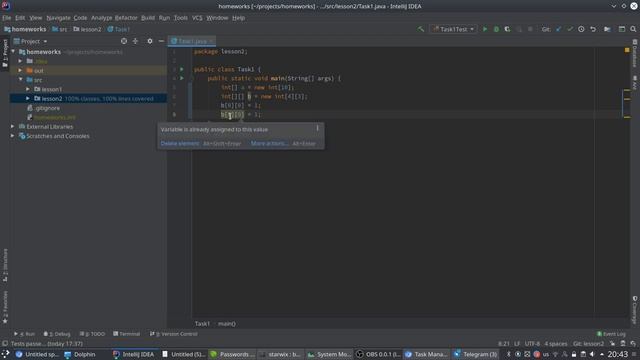Screen dimensions: 640x360
Task: Toggle tool window quick-access icon in status bar
Action: click(x=5, y=344)
